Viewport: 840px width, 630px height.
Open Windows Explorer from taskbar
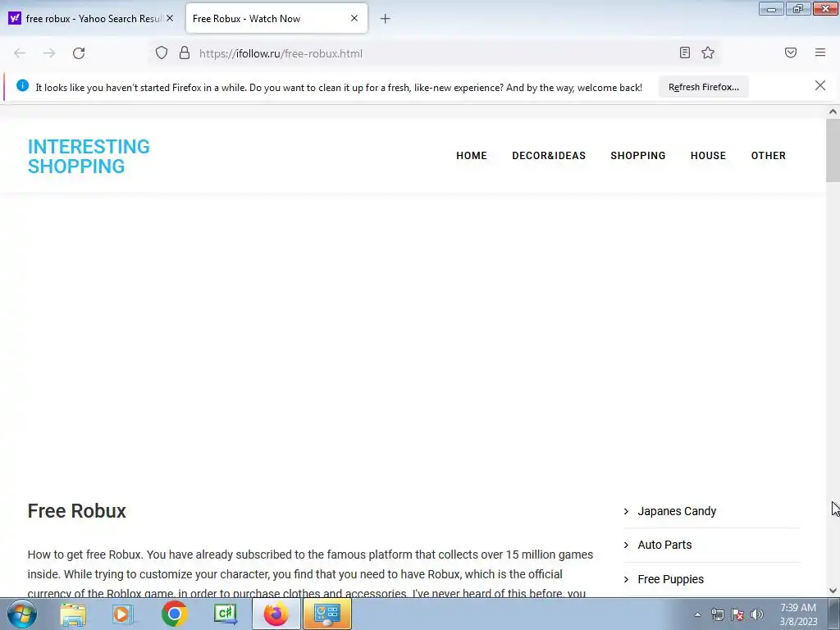coord(73,614)
